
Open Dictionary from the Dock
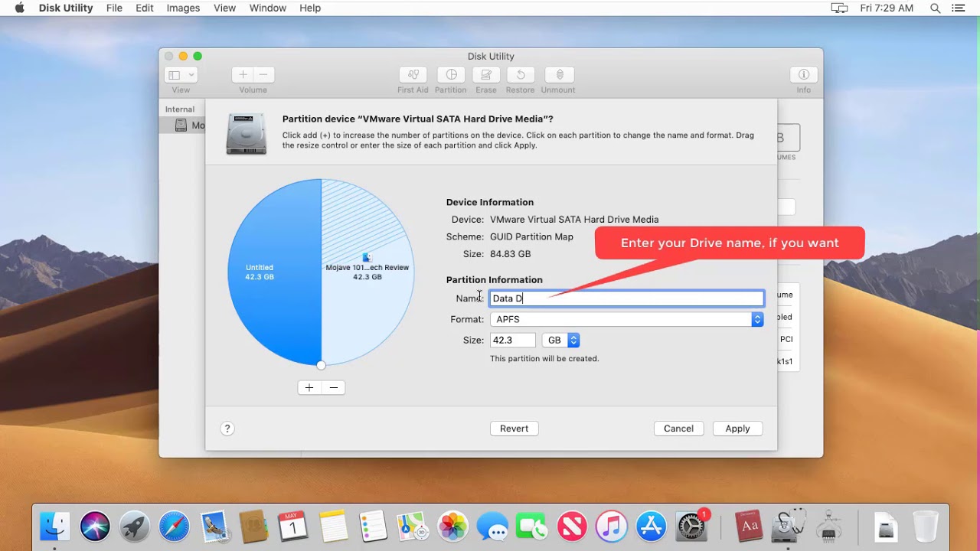(750, 527)
